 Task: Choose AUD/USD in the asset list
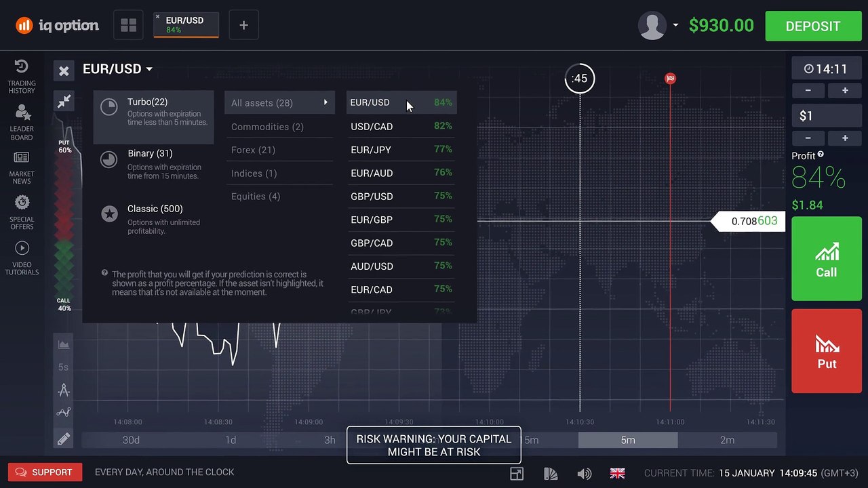coord(401,266)
